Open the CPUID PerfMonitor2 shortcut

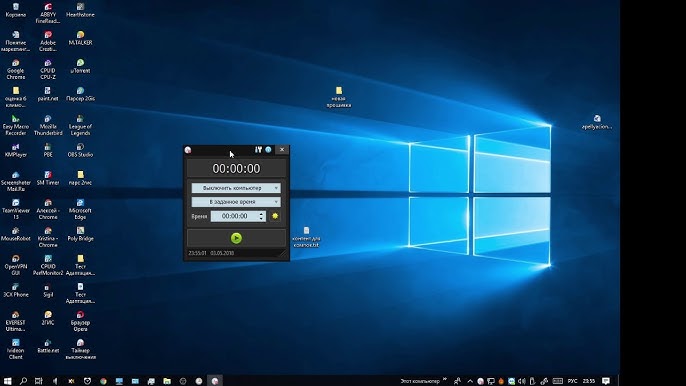[48, 265]
